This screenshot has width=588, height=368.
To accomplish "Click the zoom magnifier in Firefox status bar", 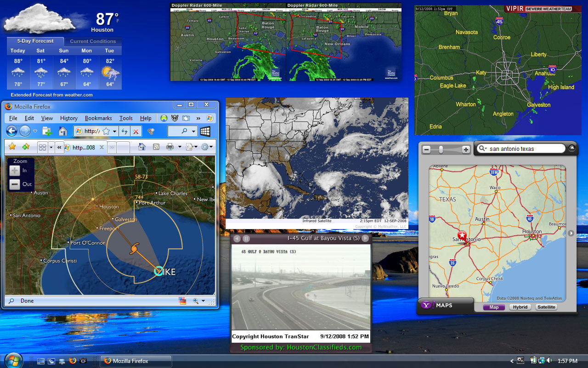I will coord(195,301).
